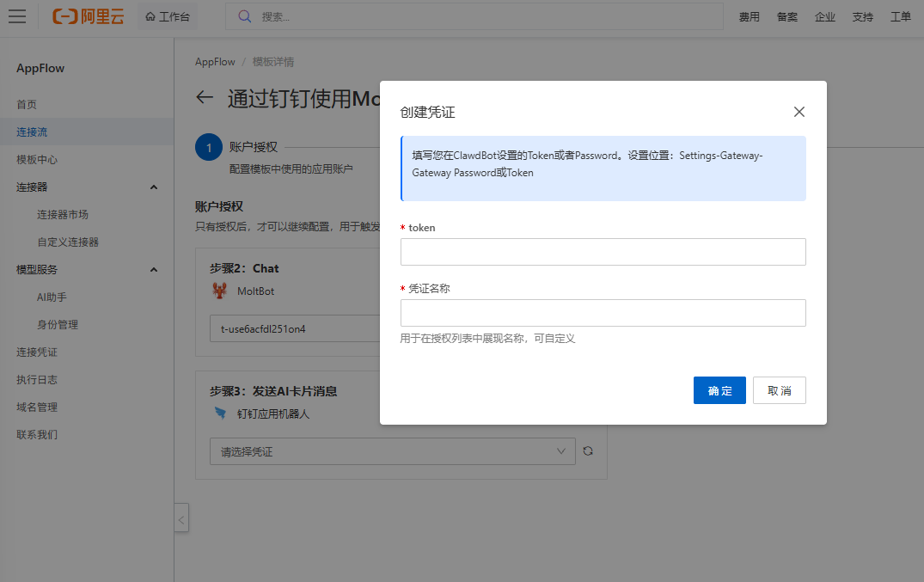The width and height of the screenshot is (924, 582).
Task: Refresh the DingTalk robot credential list
Action: coord(588,450)
